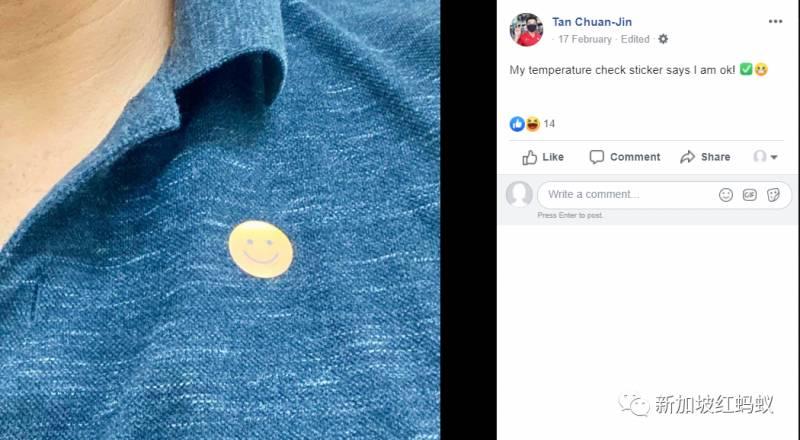Click the thumbs-up Like reaction icon

pyautogui.click(x=517, y=124)
